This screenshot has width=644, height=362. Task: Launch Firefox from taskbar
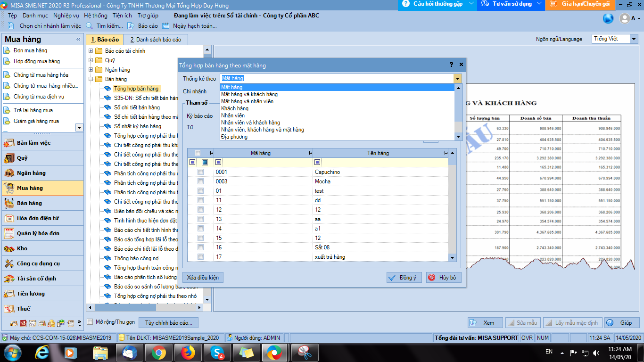[x=188, y=352]
